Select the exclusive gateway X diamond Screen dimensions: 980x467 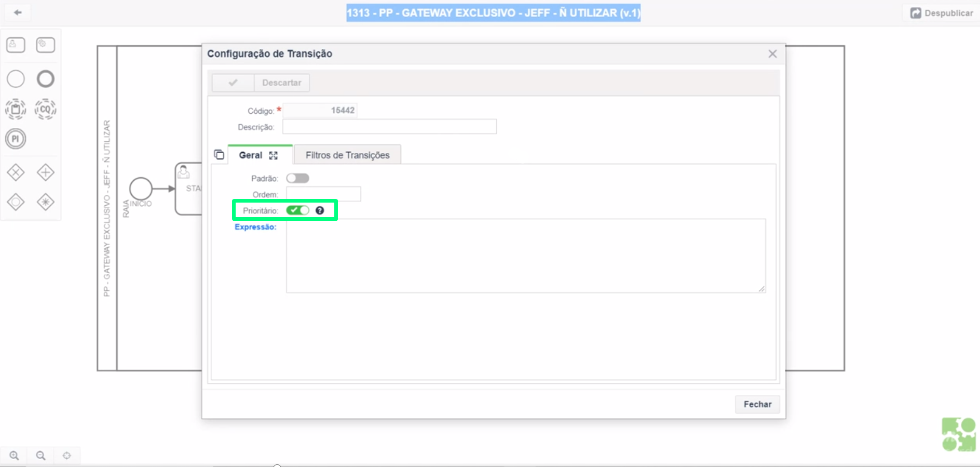(16, 172)
